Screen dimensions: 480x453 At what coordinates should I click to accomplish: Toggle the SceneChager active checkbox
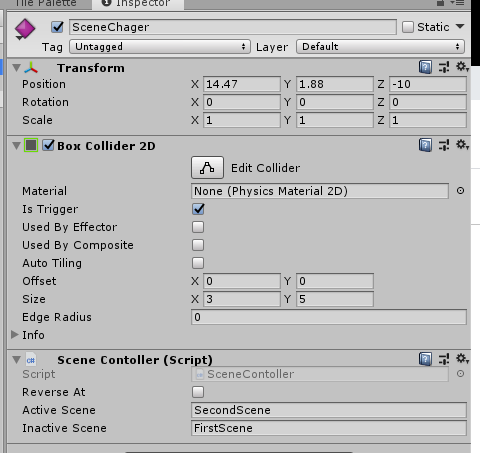pyautogui.click(x=58, y=27)
